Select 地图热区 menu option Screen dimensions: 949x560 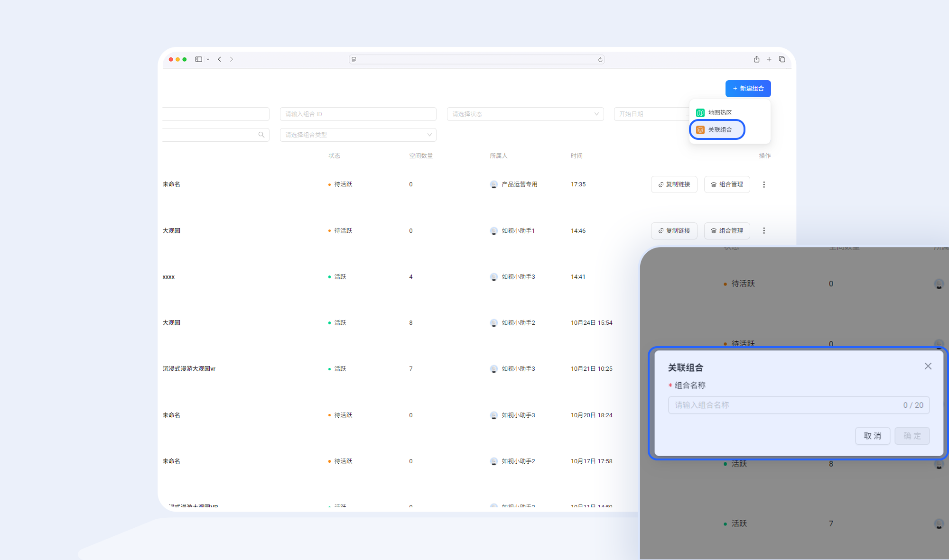[720, 112]
